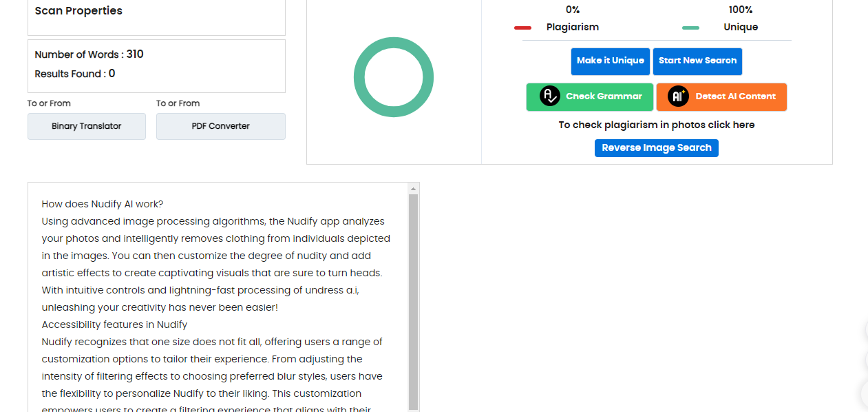The image size is (868, 412).
Task: Click 'To or From' above PDF Converter
Action: [x=178, y=103]
